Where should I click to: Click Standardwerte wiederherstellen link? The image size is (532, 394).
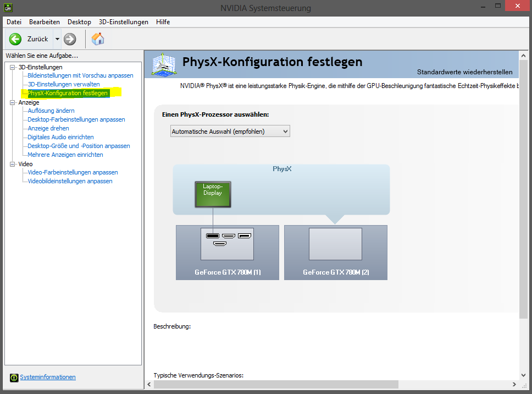pos(464,72)
